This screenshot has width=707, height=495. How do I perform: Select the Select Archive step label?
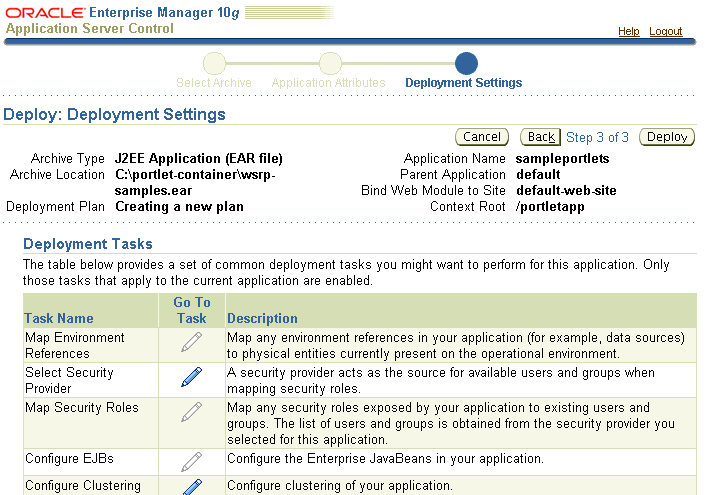pyautogui.click(x=214, y=83)
